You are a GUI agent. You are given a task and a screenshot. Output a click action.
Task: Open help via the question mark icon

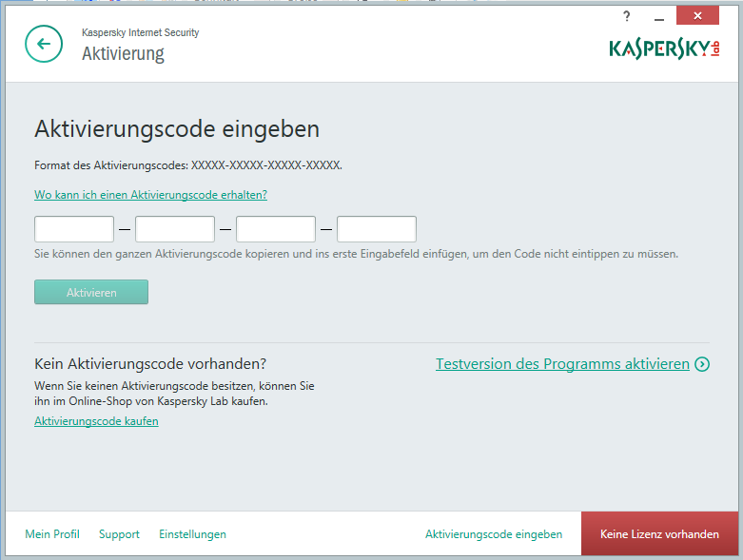coord(626,16)
